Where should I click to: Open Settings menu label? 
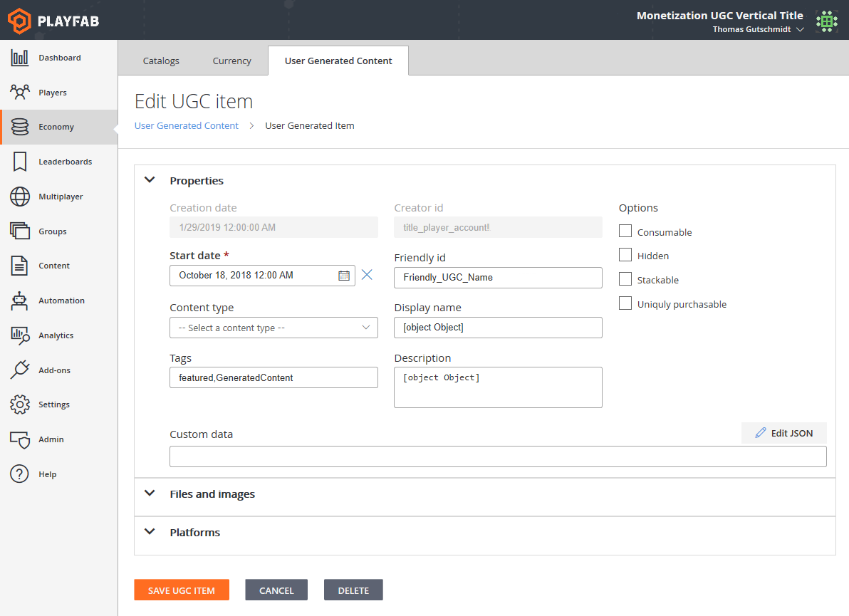click(x=54, y=404)
